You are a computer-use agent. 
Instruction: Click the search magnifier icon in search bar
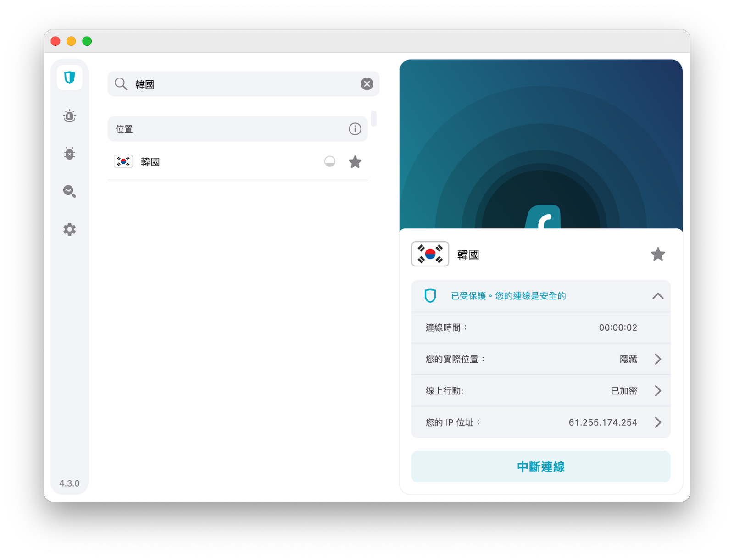[x=121, y=84]
